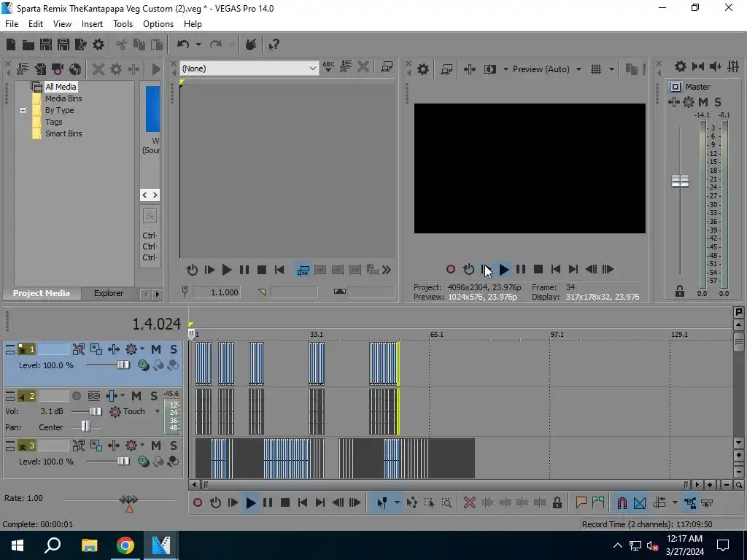This screenshot has width=747, height=560.
Task: Save the project with the floppy disk icon
Action: [46, 44]
